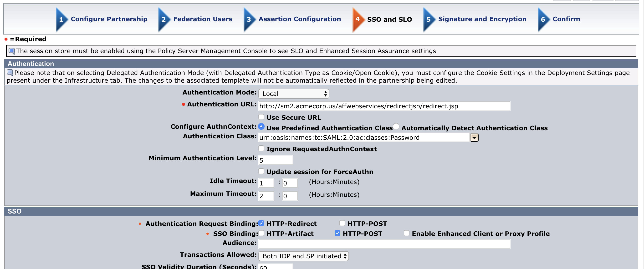Screen dimensions: 644x269
Task: Click orange step 4 arrow icon
Action: pyautogui.click(x=358, y=20)
